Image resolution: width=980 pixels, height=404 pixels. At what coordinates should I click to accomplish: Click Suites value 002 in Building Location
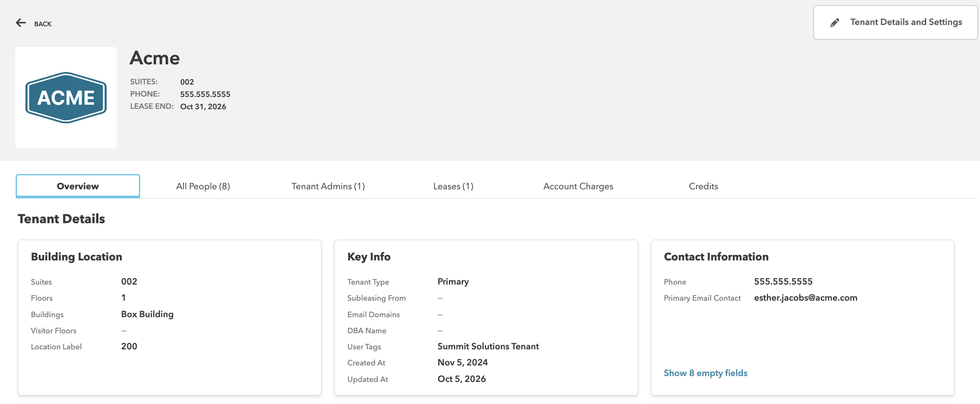tap(129, 282)
